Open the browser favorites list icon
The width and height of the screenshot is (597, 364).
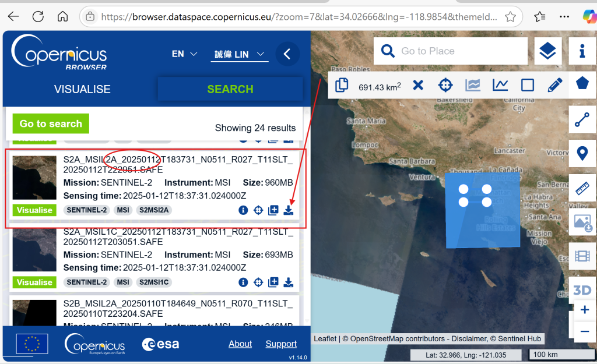tap(539, 17)
